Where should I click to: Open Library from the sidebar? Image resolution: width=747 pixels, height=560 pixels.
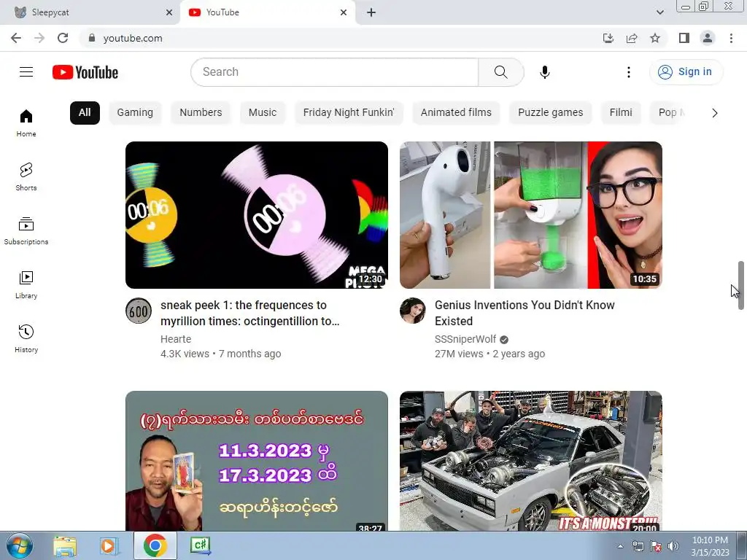(26, 284)
